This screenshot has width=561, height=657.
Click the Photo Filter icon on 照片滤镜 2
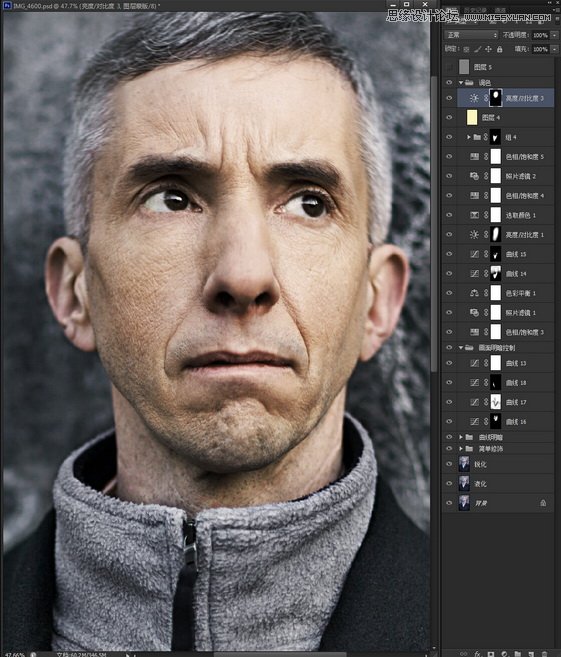tap(474, 176)
